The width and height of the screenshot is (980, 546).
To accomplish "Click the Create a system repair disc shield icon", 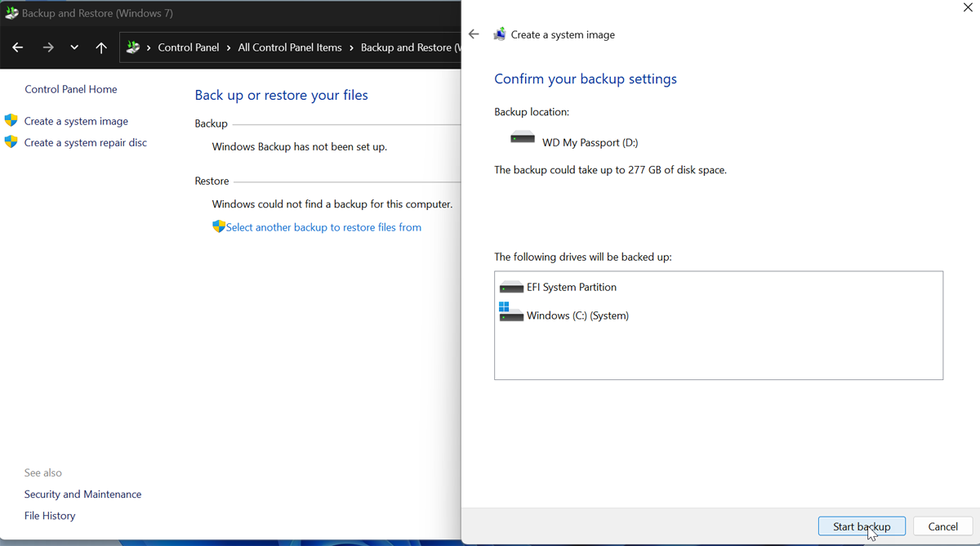I will point(11,141).
